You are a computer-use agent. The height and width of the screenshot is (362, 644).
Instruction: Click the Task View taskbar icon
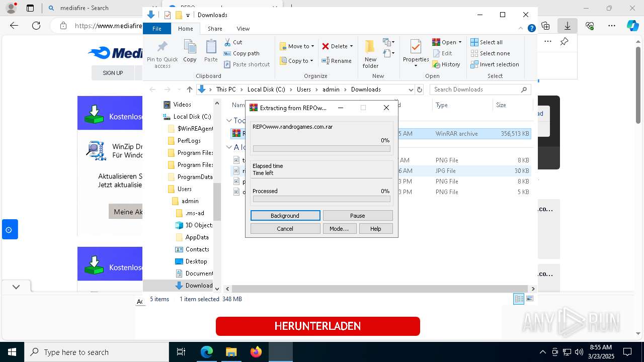(181, 352)
